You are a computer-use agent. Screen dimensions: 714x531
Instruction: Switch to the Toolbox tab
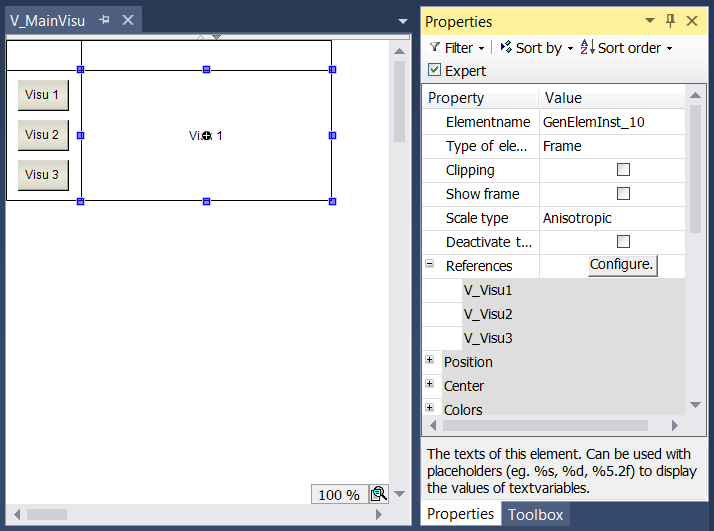(536, 515)
